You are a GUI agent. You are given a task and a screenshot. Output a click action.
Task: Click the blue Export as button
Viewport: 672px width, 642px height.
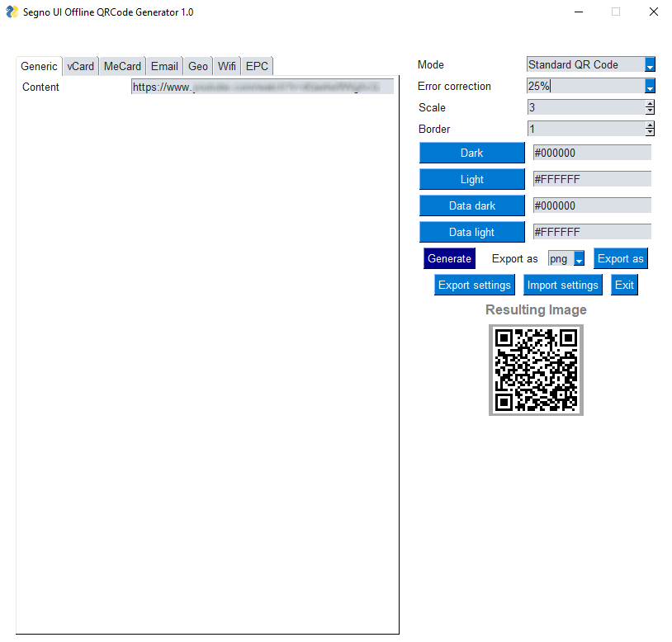pos(621,258)
